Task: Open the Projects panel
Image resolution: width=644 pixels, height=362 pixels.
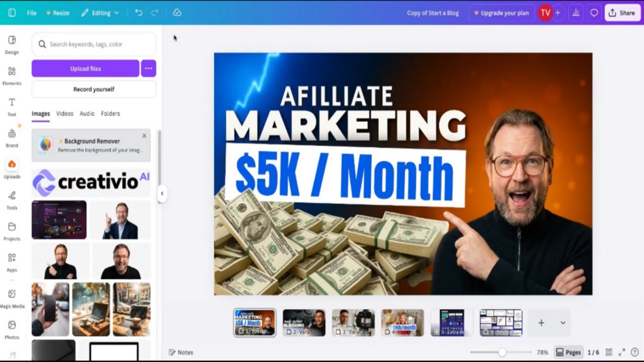Action: point(12,231)
